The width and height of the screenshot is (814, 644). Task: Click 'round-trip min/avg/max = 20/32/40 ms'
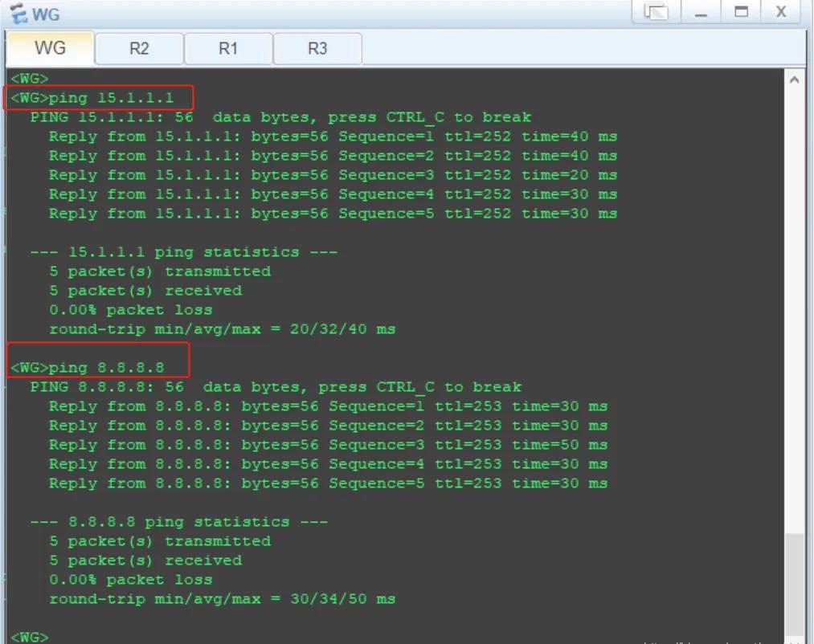pyautogui.click(x=223, y=329)
